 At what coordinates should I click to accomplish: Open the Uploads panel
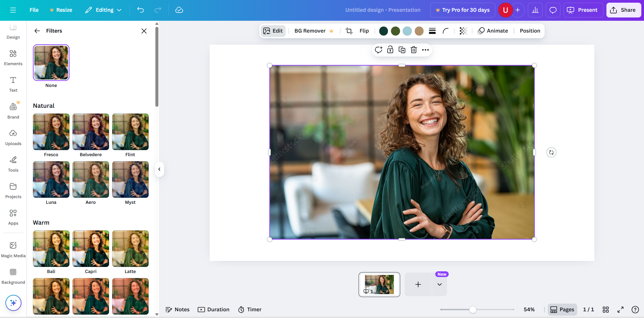13,137
